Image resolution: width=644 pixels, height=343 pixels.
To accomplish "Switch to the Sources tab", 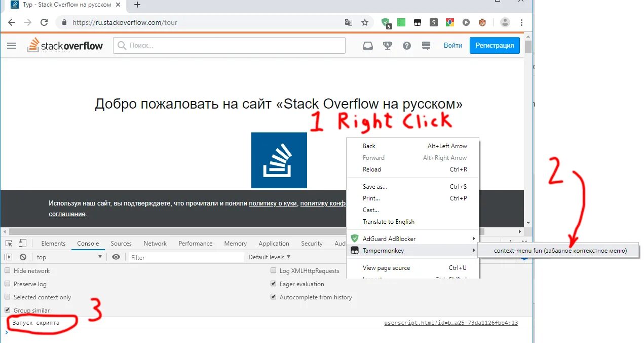I will point(121,244).
